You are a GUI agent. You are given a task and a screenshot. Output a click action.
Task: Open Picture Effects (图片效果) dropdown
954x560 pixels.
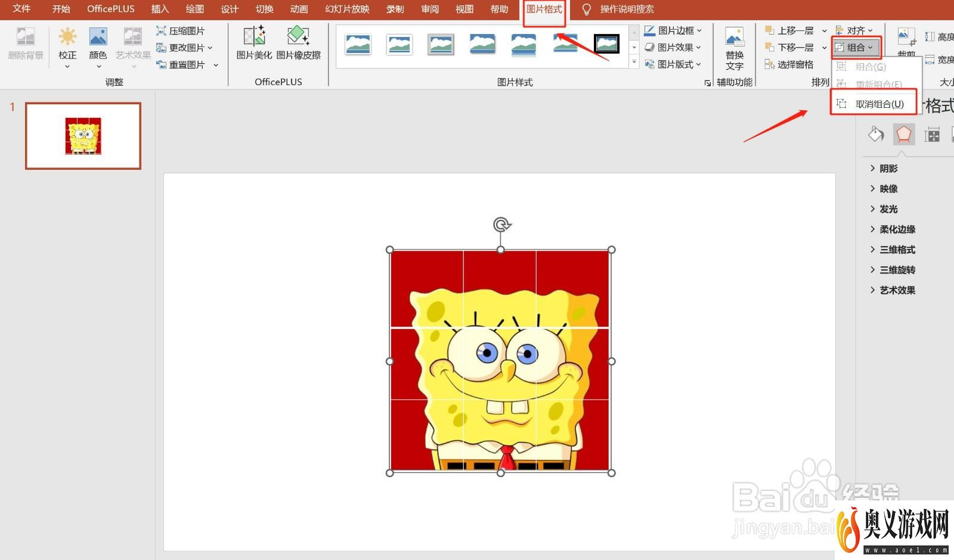point(673,47)
